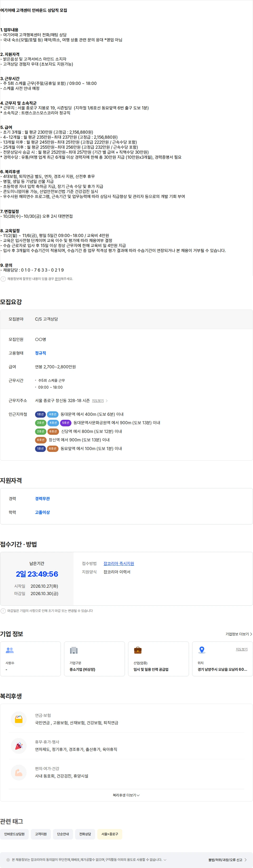Expand the 잡코리아 copyright notice chevron
Screen dimensions: 253x868
point(165,860)
